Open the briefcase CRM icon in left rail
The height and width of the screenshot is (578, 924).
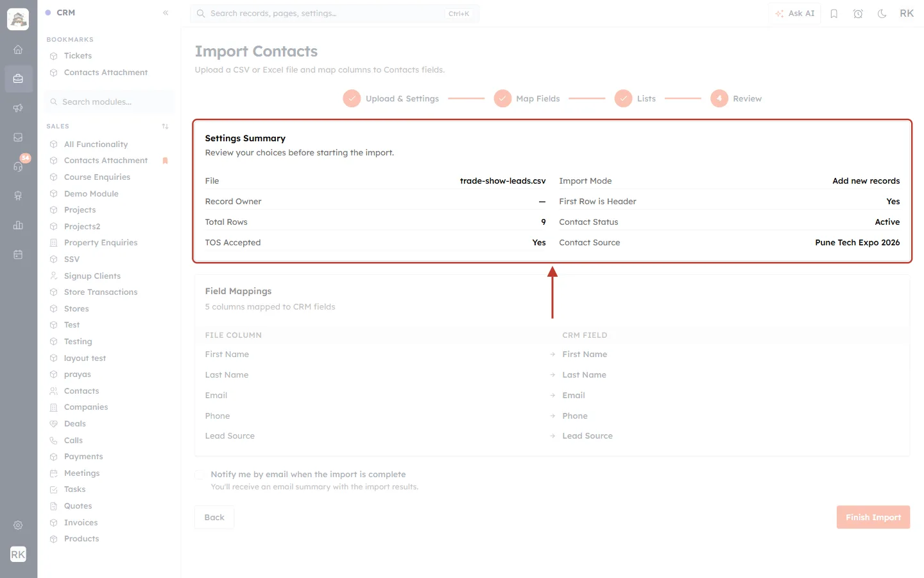18,79
